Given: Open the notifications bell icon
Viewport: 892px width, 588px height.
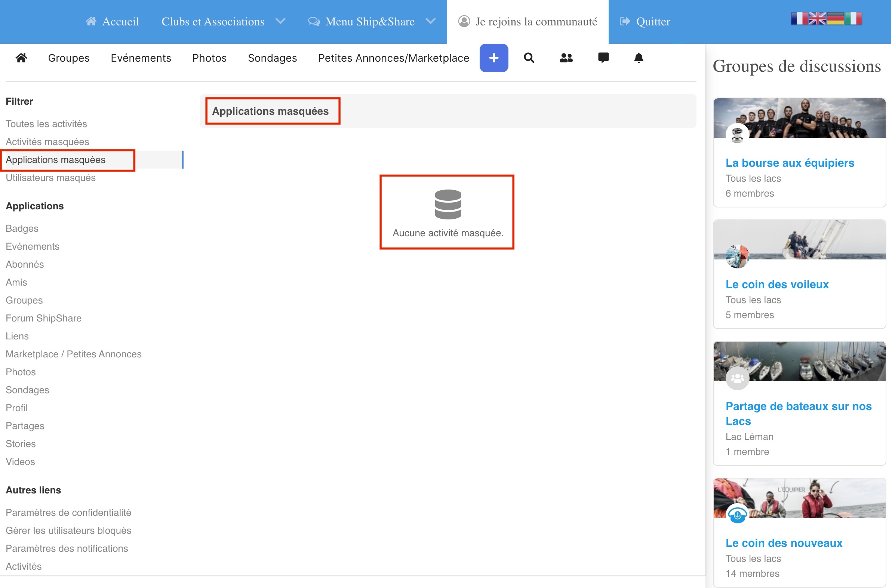Looking at the screenshot, I should [x=639, y=58].
